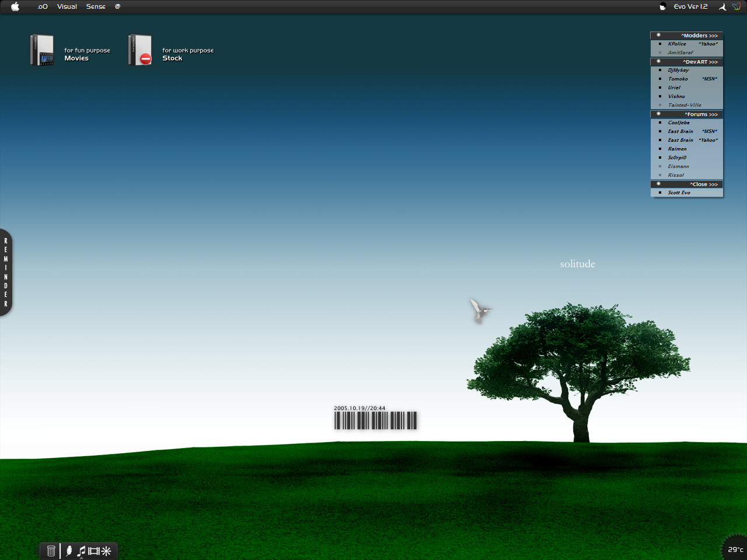Click the grey bullet beside AmitSaraf
The width and height of the screenshot is (747, 560).
pos(660,52)
